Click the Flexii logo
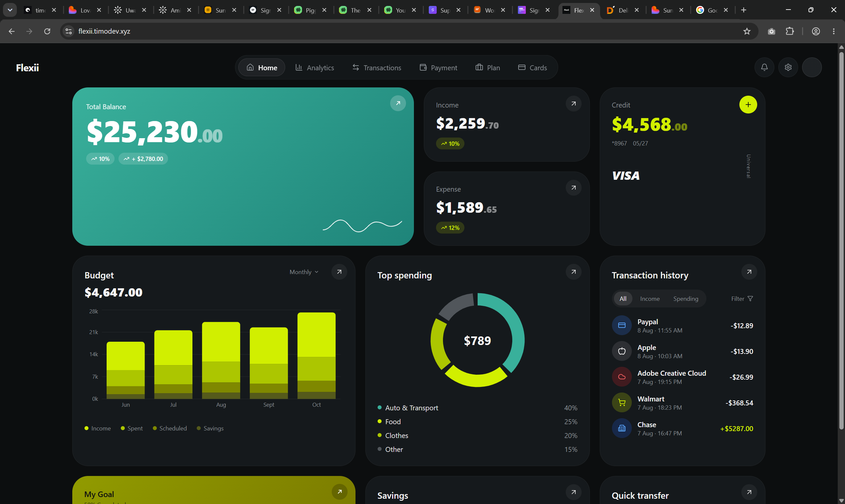The height and width of the screenshot is (504, 845). [27, 68]
